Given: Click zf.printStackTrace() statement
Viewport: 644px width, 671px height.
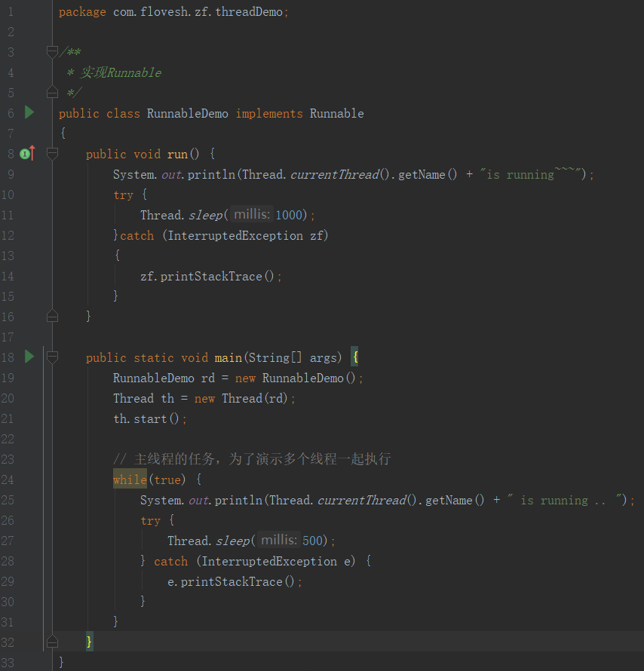Looking at the screenshot, I should 211,277.
